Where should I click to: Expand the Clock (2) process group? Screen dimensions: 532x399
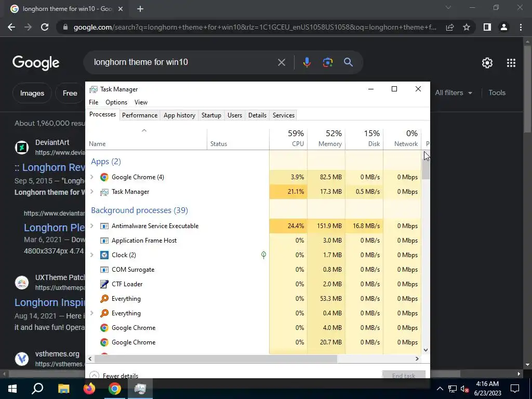(91, 255)
